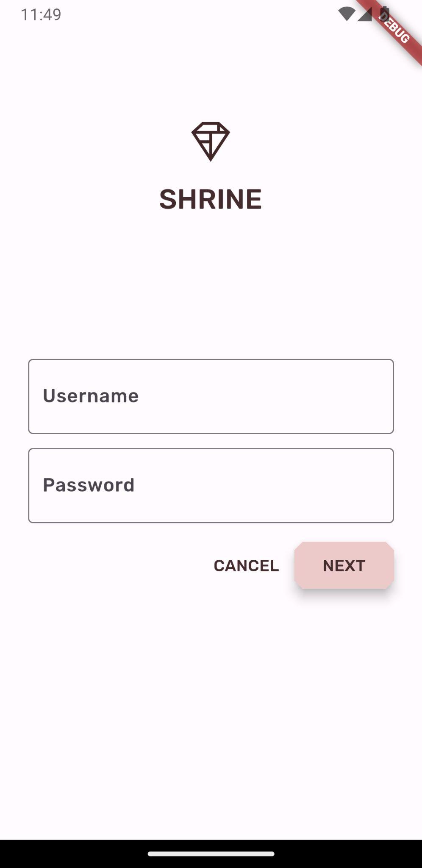Click the battery status icon
Screen dimensions: 422x868
click(384, 14)
